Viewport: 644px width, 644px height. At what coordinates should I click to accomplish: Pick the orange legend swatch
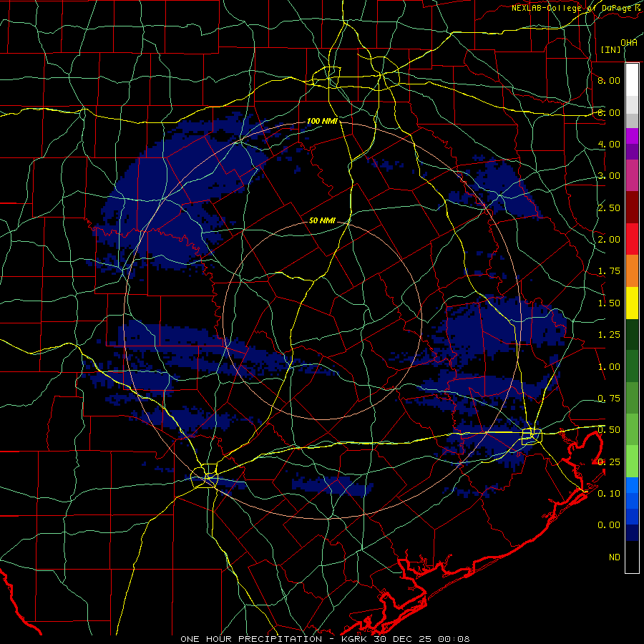632,271
